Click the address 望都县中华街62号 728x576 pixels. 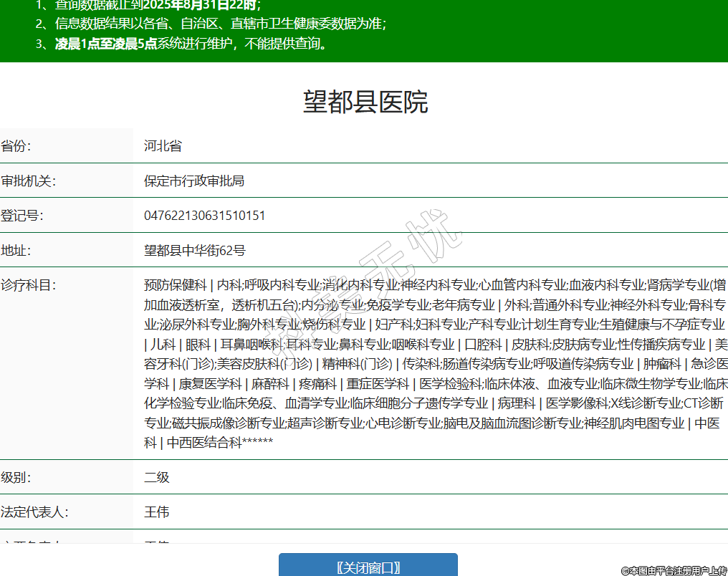tap(195, 251)
